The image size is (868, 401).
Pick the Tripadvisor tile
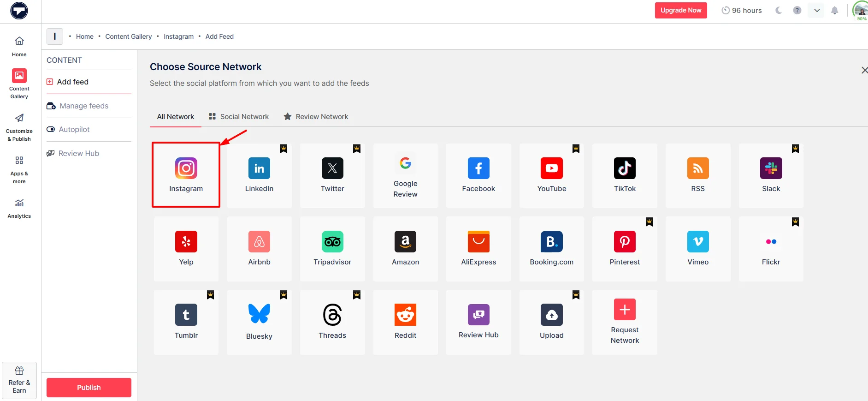tap(332, 249)
